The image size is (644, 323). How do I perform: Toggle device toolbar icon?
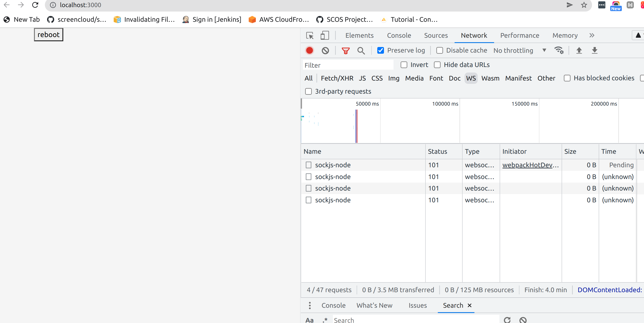pos(324,35)
